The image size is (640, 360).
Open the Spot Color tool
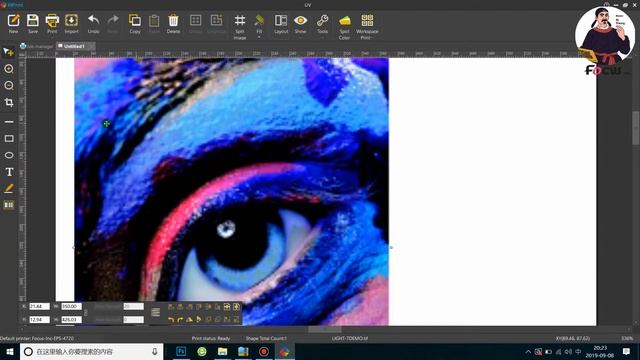(344, 27)
